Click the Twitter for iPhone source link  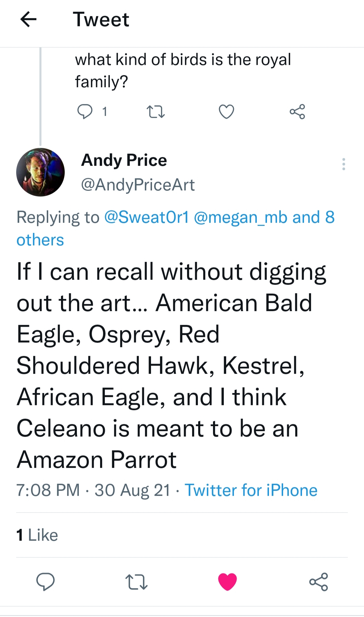251,490
